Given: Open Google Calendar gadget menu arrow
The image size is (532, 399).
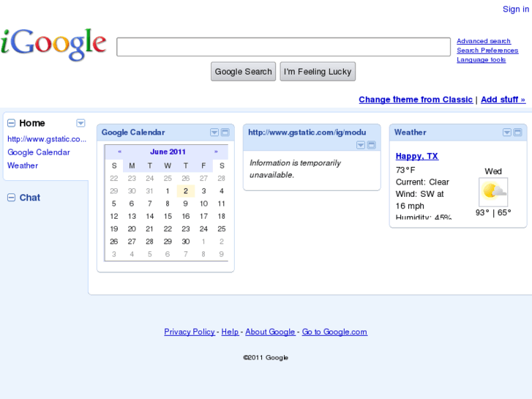Looking at the screenshot, I should (214, 133).
